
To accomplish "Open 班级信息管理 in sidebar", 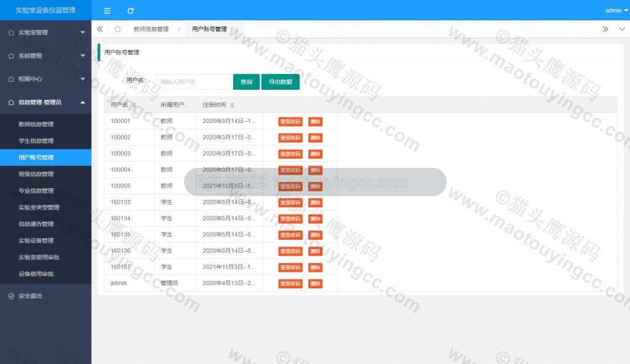I will 46,174.
